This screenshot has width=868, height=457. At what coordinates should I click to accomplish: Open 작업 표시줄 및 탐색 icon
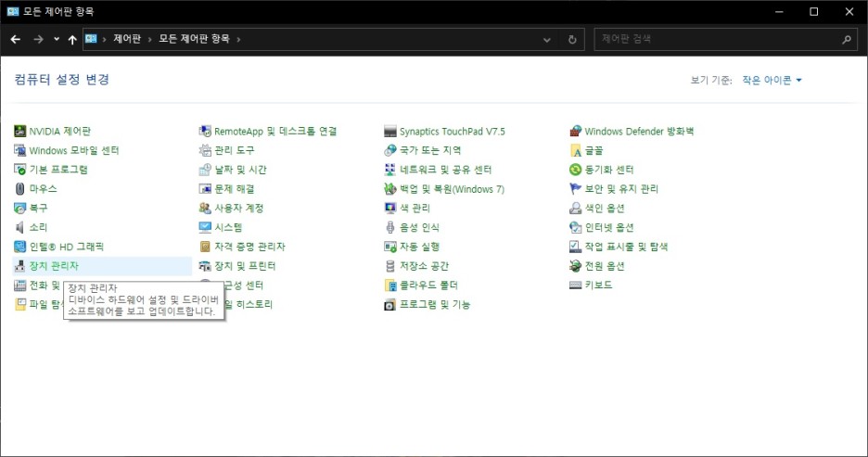[575, 247]
